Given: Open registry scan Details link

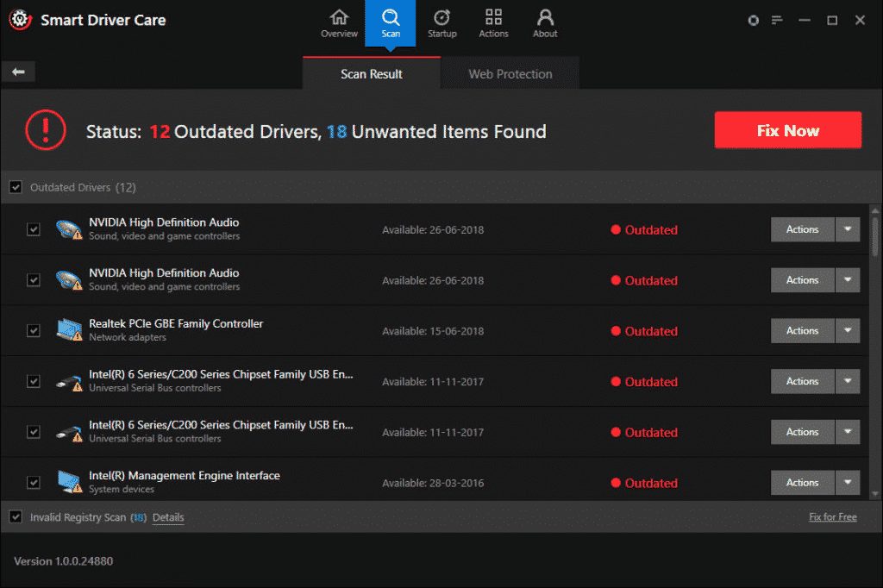Looking at the screenshot, I should [x=168, y=517].
